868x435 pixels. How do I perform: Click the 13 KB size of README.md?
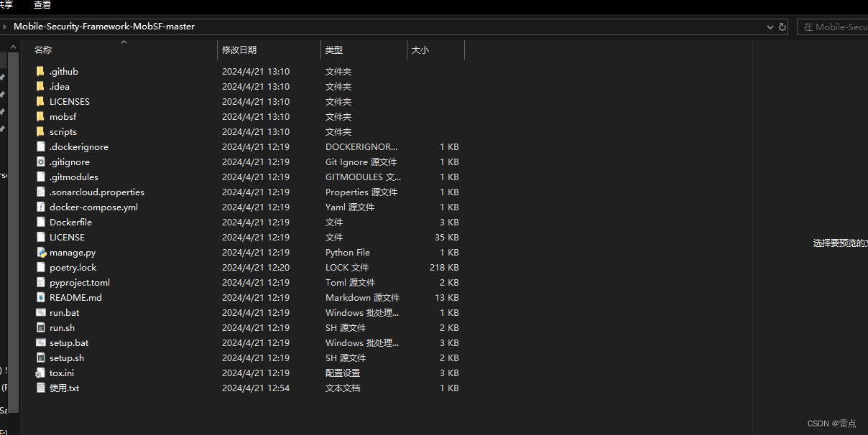click(447, 297)
